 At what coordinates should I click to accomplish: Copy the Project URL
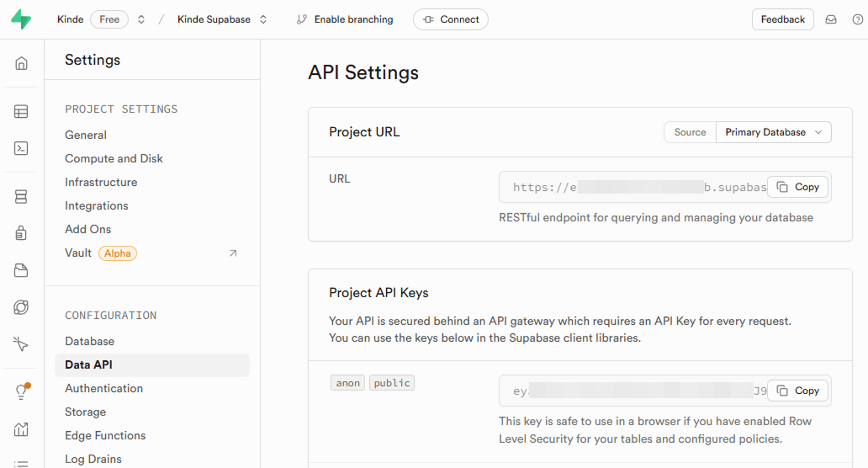[797, 187]
